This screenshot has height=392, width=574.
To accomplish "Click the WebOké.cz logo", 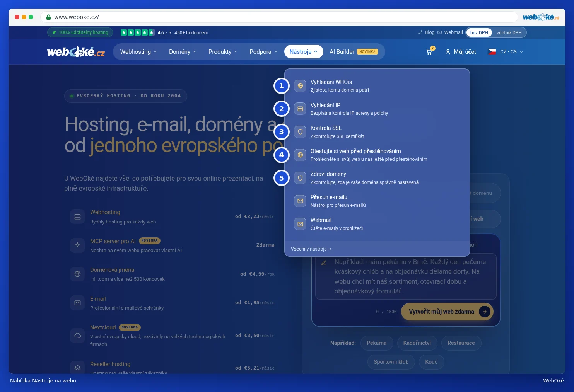I will [x=76, y=52].
